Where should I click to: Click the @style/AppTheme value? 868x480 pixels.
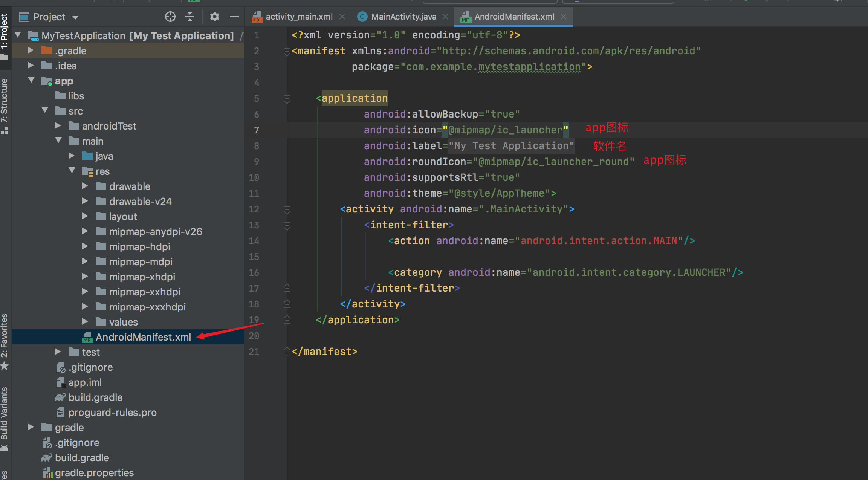pyautogui.click(x=499, y=193)
